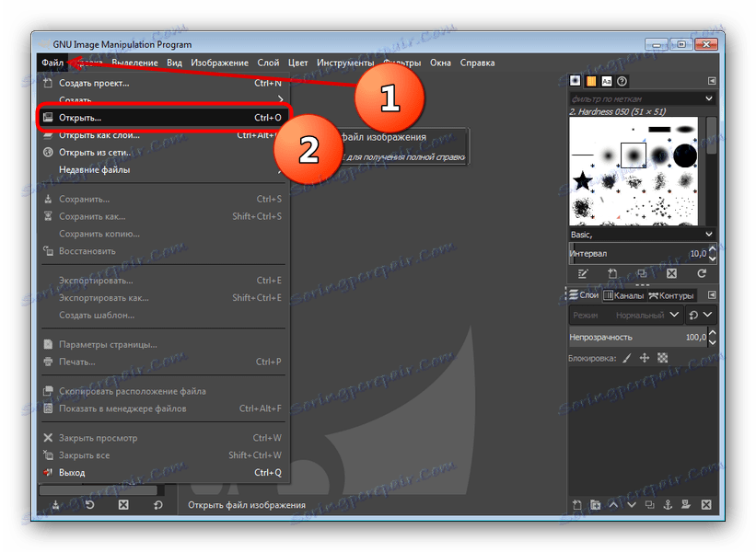Screen dimensions: 756x552
Task: Open the Brushes tab icon
Action: point(576,81)
